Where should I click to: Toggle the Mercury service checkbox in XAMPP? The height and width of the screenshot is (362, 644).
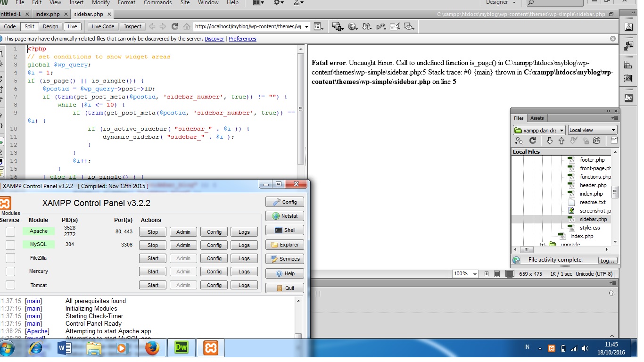coord(10,271)
